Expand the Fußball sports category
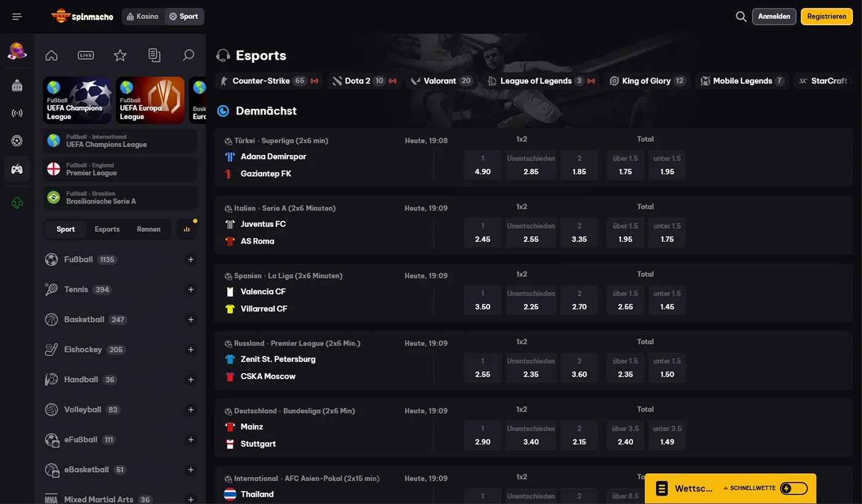 click(x=191, y=260)
